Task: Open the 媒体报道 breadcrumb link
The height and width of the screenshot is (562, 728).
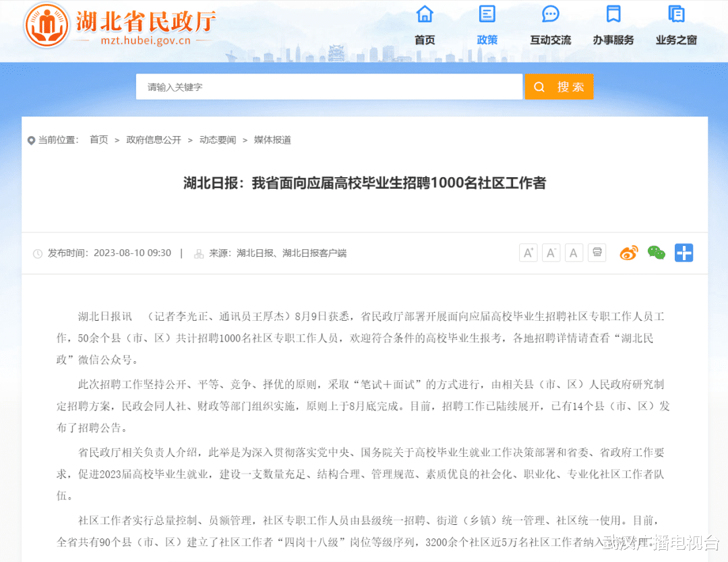Action: click(272, 139)
